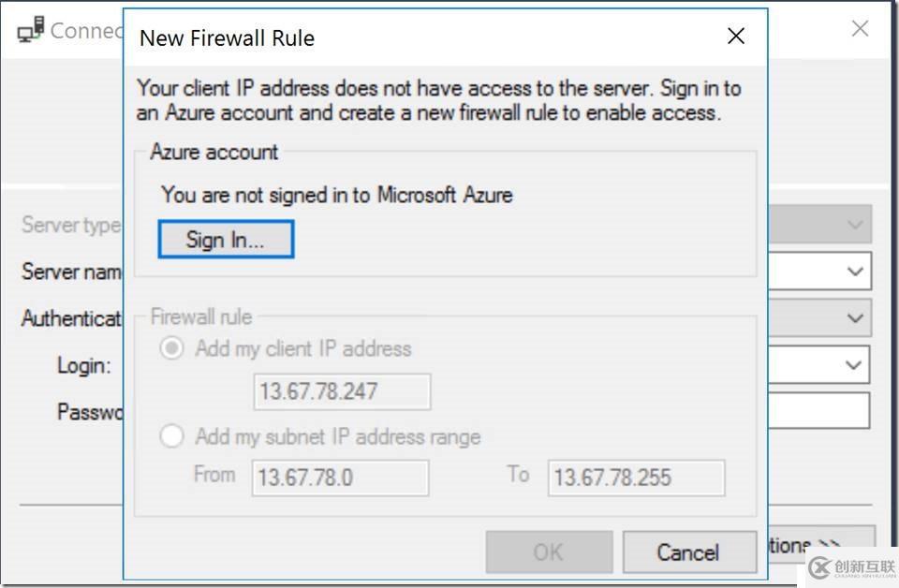Click the Password input box
The image size is (899, 588).
tap(824, 409)
